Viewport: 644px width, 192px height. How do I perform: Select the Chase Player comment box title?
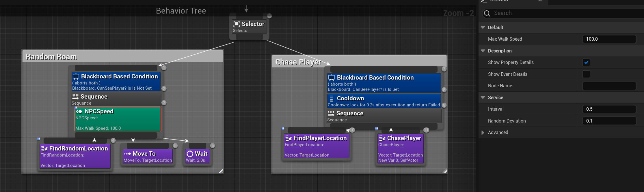(298, 62)
